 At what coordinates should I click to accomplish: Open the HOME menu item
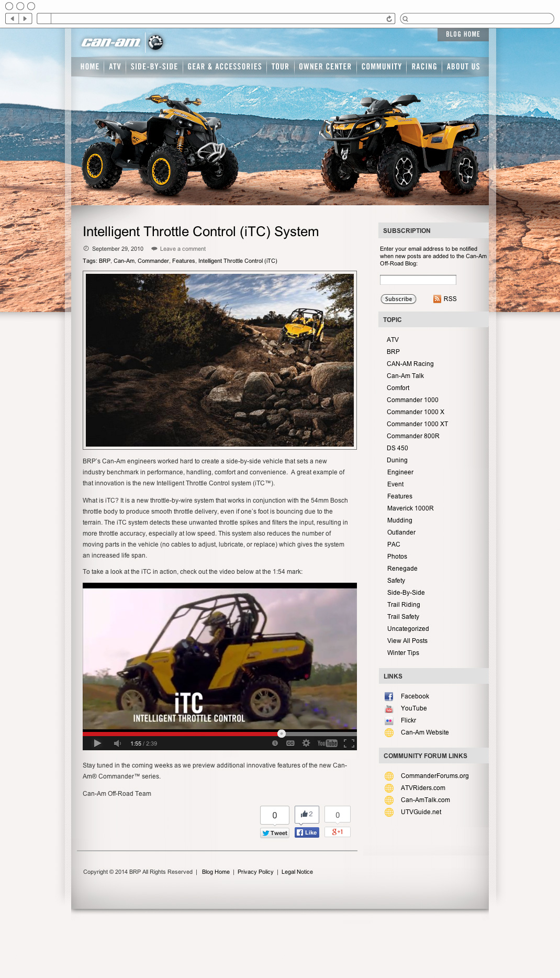click(89, 66)
